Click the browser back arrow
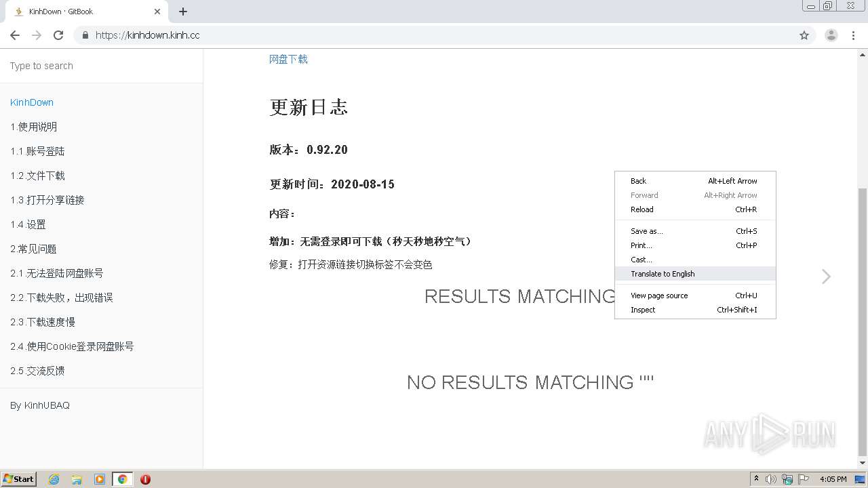The height and width of the screenshot is (488, 868). coord(15,35)
